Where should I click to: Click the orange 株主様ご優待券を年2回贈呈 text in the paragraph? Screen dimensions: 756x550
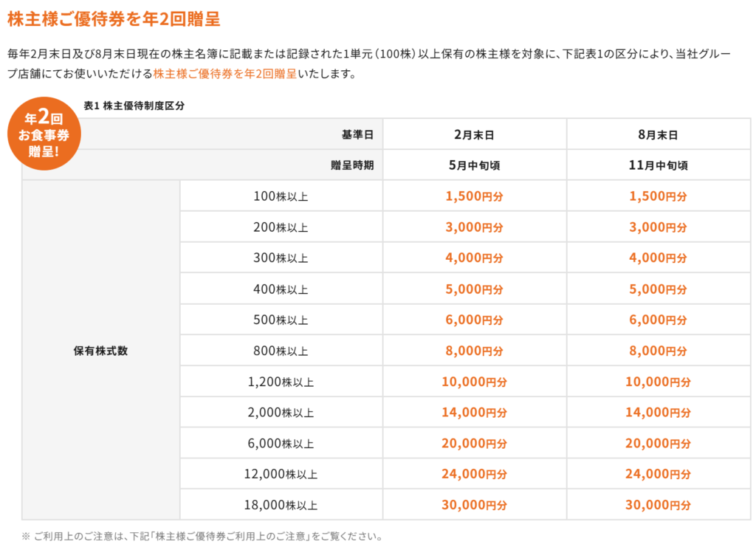[x=225, y=74]
